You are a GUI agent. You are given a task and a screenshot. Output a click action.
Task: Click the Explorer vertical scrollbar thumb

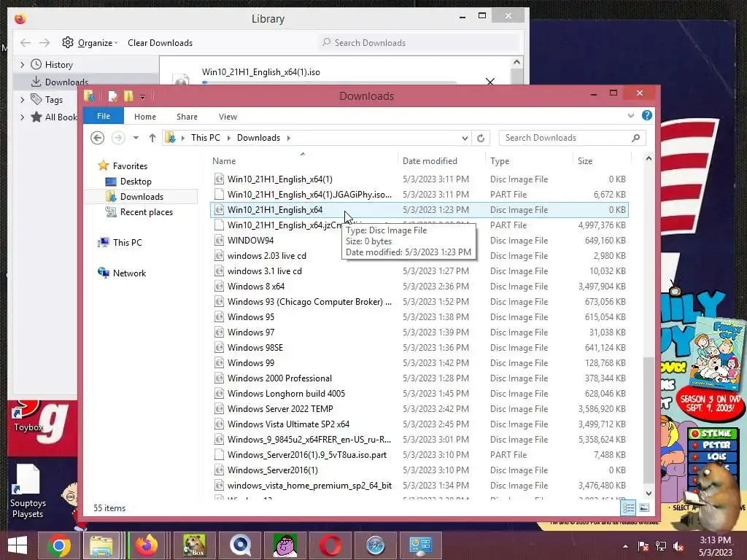tap(649, 419)
